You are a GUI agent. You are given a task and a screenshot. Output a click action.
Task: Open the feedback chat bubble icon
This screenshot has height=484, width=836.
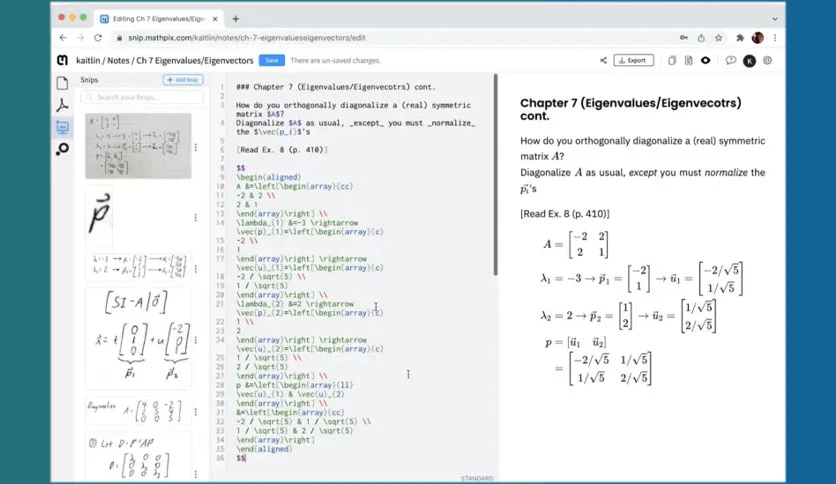tap(730, 60)
